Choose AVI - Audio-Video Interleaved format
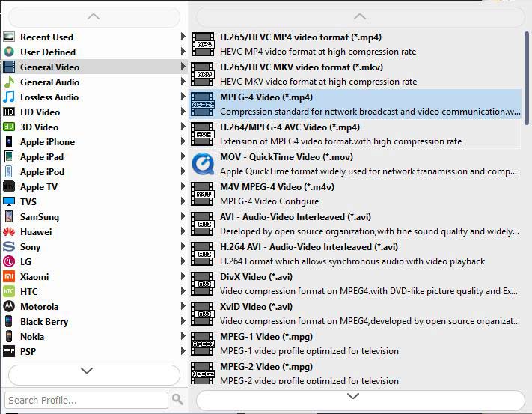The height and width of the screenshot is (414, 532). click(x=355, y=224)
